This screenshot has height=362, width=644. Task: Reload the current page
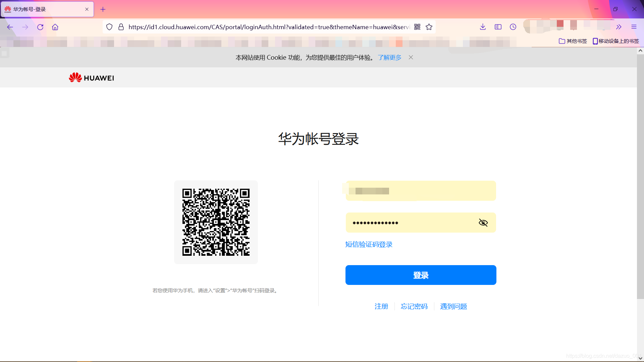[40, 27]
